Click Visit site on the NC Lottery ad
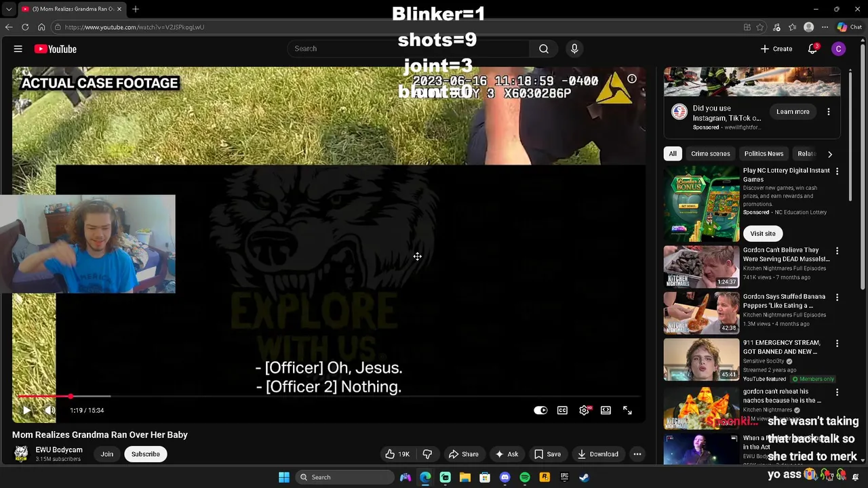The image size is (868, 488). 763,233
